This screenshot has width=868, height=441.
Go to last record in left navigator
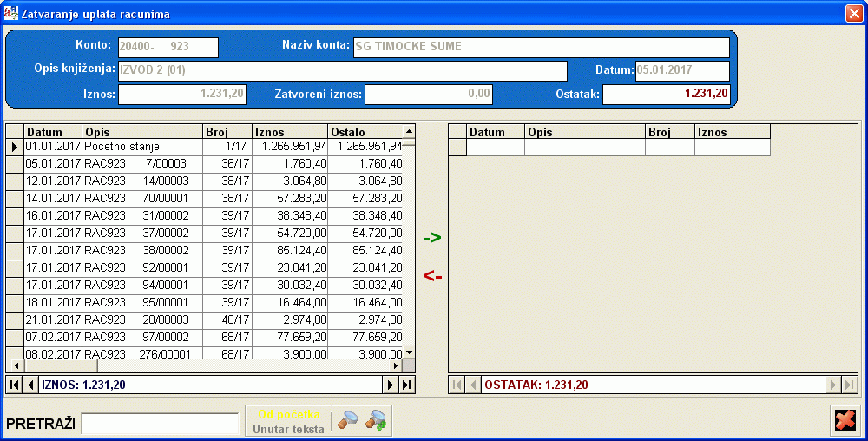407,385
